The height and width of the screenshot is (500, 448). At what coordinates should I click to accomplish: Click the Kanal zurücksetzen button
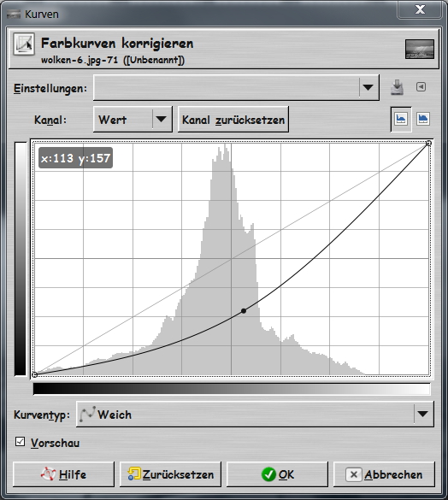[233, 120]
